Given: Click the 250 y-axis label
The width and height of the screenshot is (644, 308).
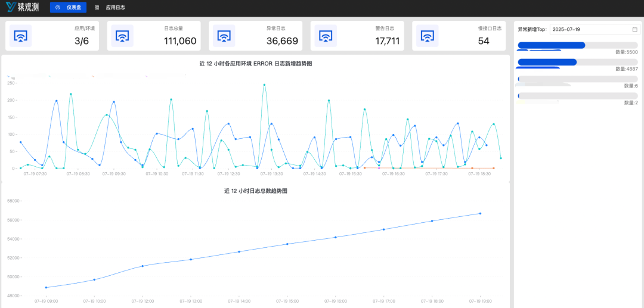Looking at the screenshot, I should point(11,83).
